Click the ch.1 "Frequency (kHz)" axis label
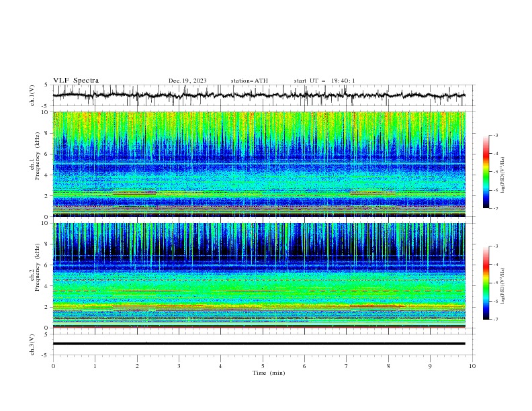 37,154
